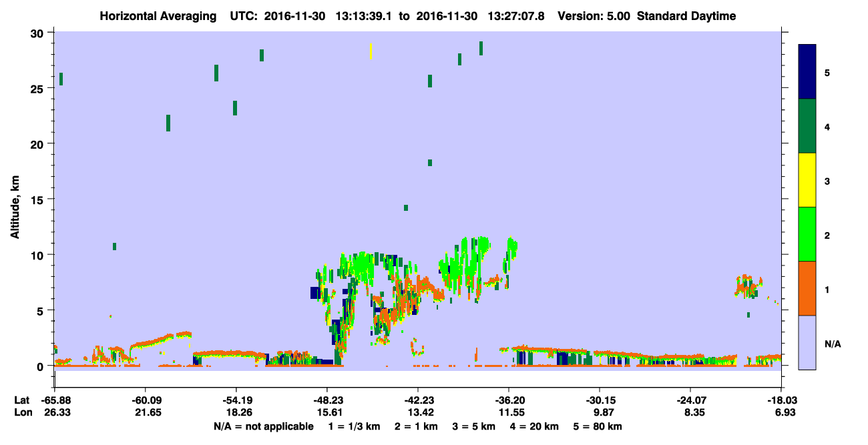Click the altitude tick label 30
The height and width of the screenshot is (445, 868).
(x=39, y=33)
